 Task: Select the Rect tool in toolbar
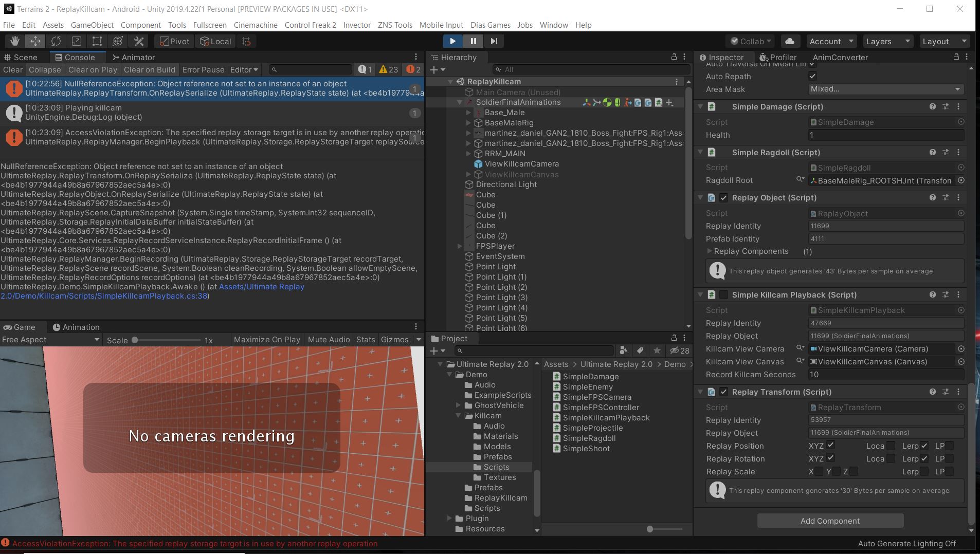pyautogui.click(x=97, y=41)
